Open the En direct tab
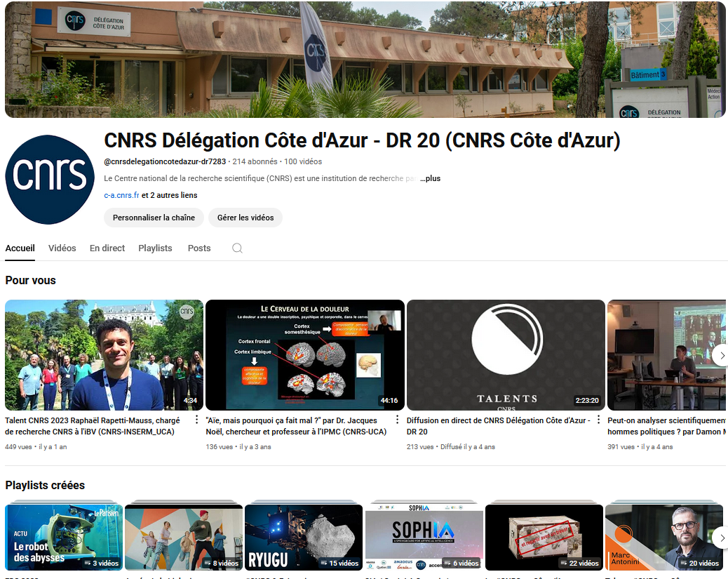728x579 pixels. coord(107,248)
